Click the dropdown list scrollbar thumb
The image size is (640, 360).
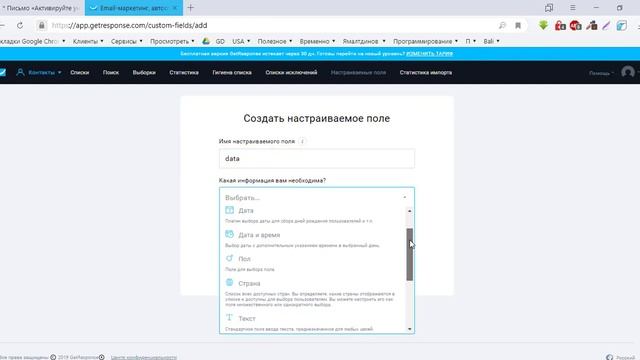(409, 254)
